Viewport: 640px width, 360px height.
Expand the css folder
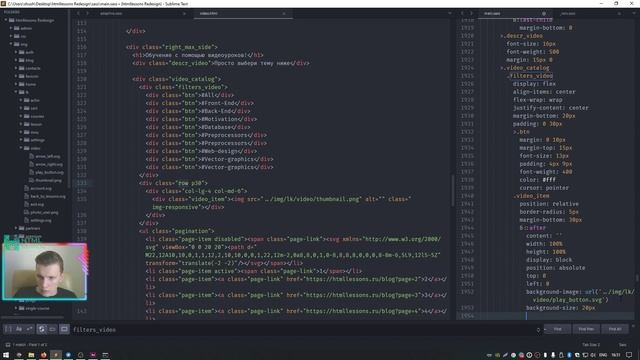pyautogui.click(x=11, y=36)
